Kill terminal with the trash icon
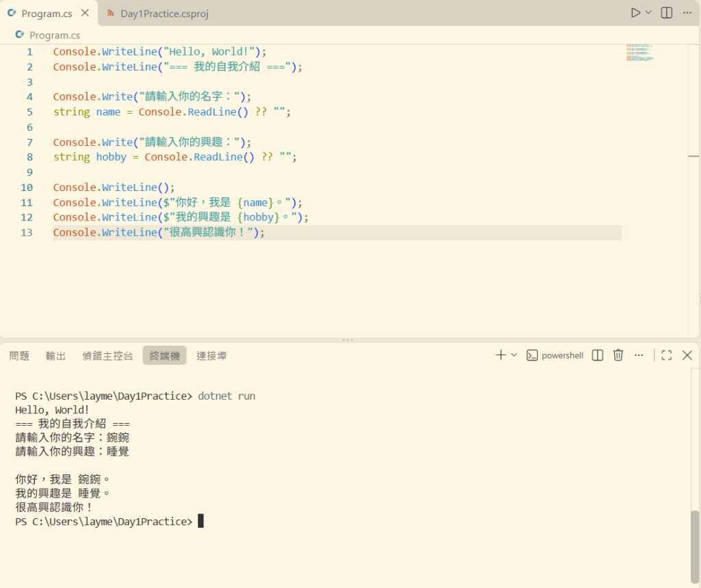Viewport: 701px width, 588px height. 618,355
